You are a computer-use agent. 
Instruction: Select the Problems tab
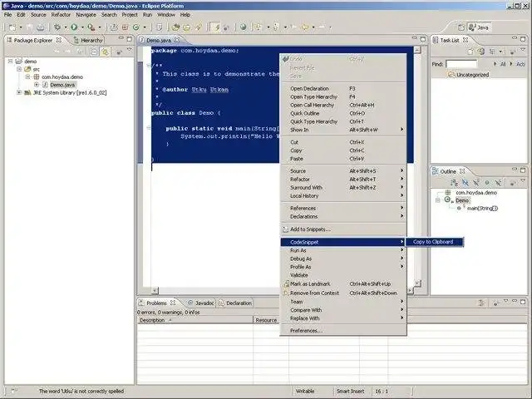click(156, 303)
